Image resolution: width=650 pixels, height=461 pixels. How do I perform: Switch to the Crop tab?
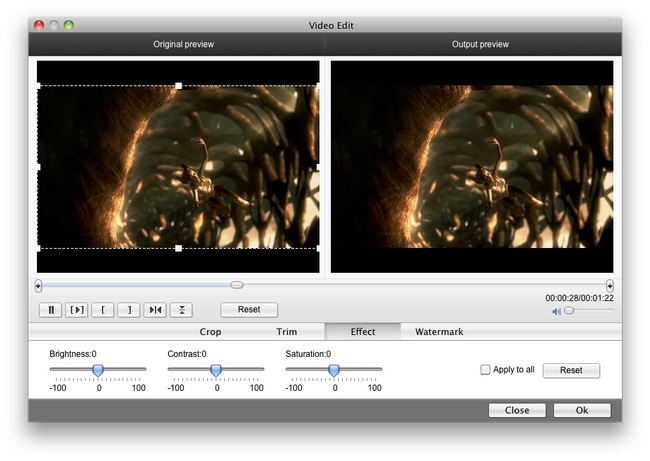click(210, 332)
